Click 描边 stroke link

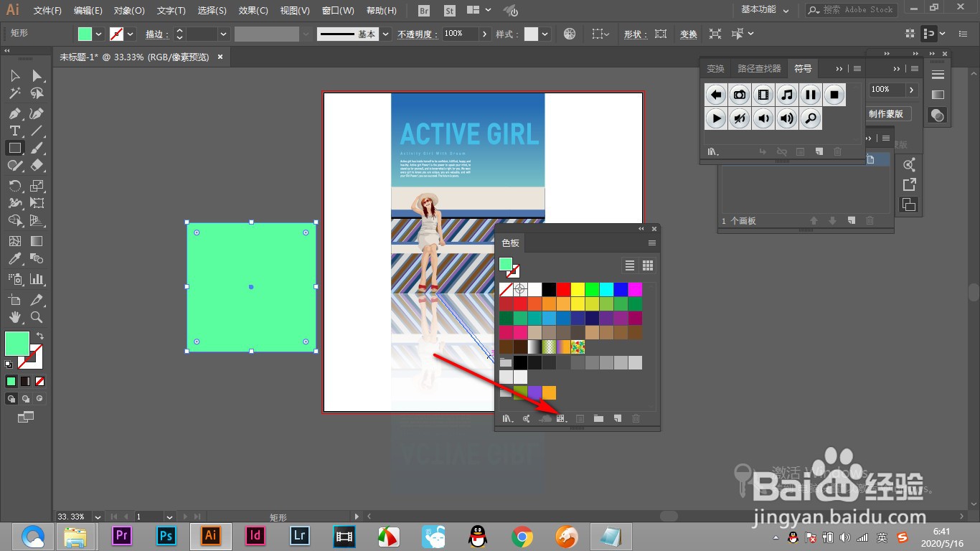(x=157, y=34)
